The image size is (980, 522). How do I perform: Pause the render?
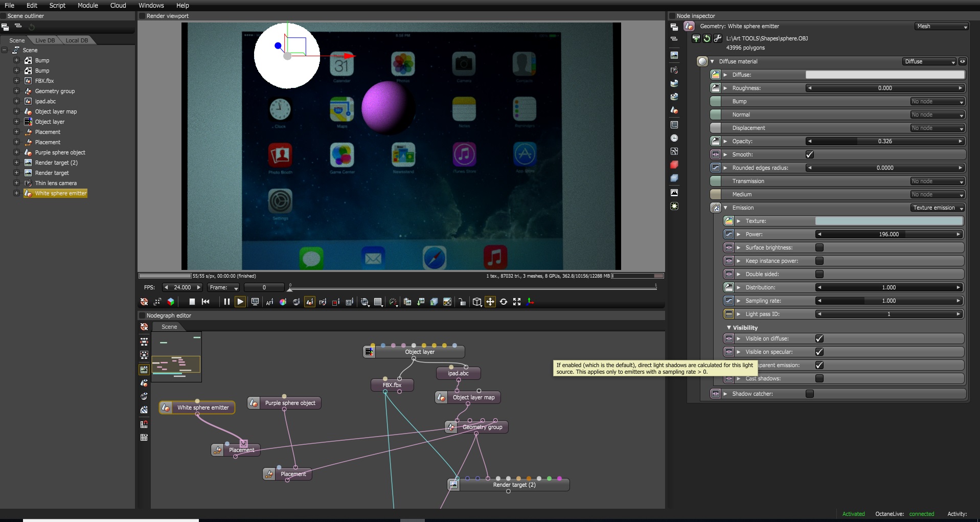pos(226,302)
